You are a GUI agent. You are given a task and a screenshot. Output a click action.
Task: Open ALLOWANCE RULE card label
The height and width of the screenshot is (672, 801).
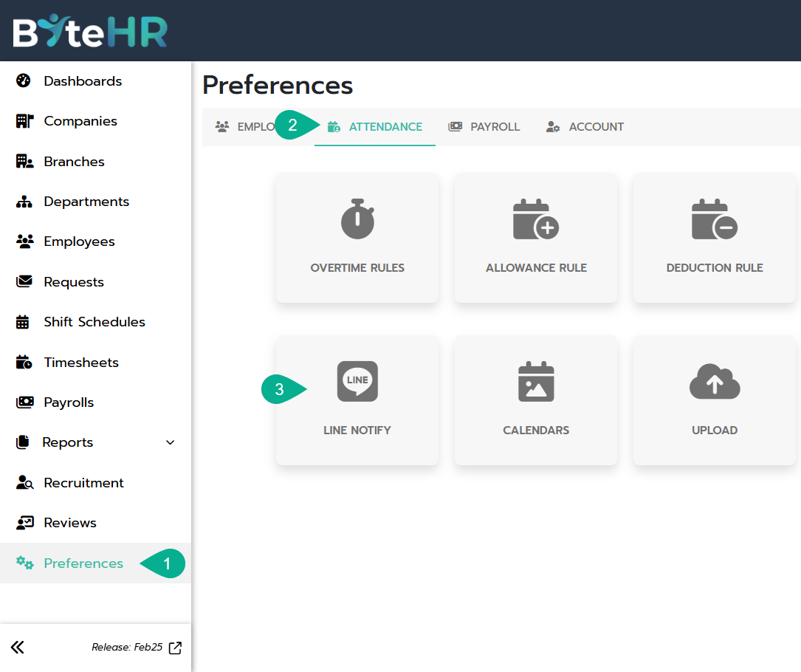coord(536,268)
